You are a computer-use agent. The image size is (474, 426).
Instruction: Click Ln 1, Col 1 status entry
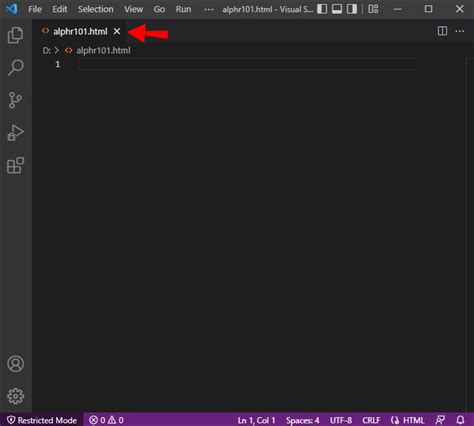(256, 420)
